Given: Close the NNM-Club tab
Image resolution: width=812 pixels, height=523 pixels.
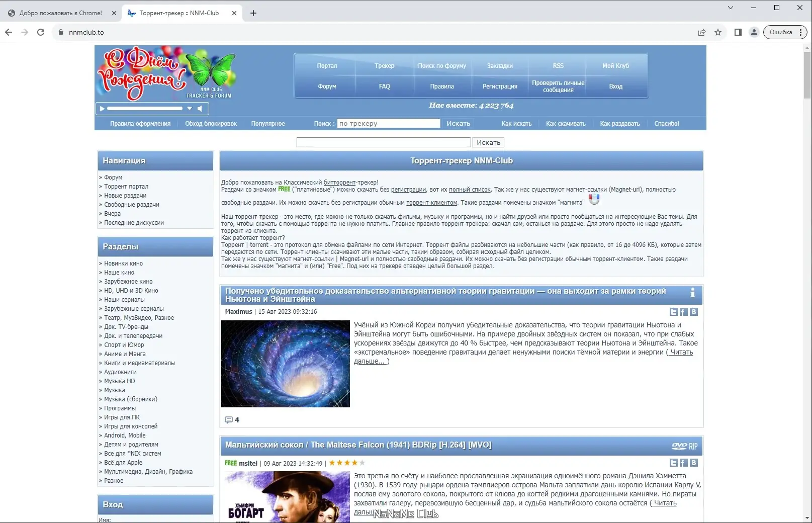Looking at the screenshot, I should click(x=234, y=13).
